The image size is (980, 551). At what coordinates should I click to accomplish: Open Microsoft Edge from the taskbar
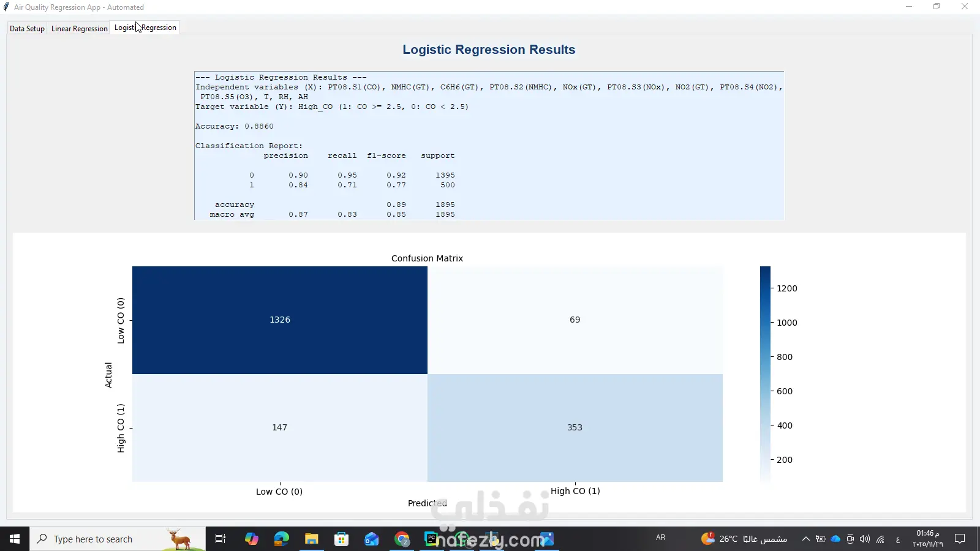pos(281,539)
